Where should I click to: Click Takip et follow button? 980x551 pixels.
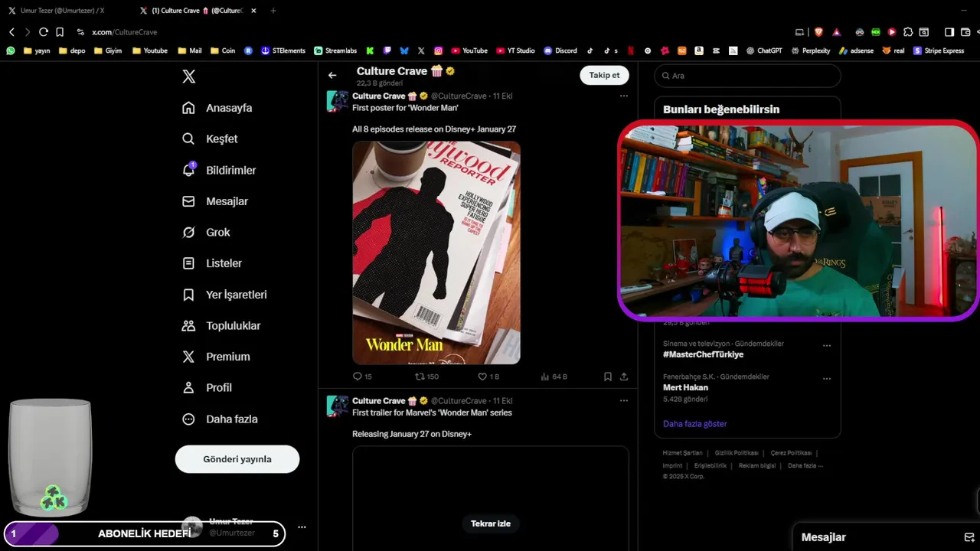coord(604,75)
